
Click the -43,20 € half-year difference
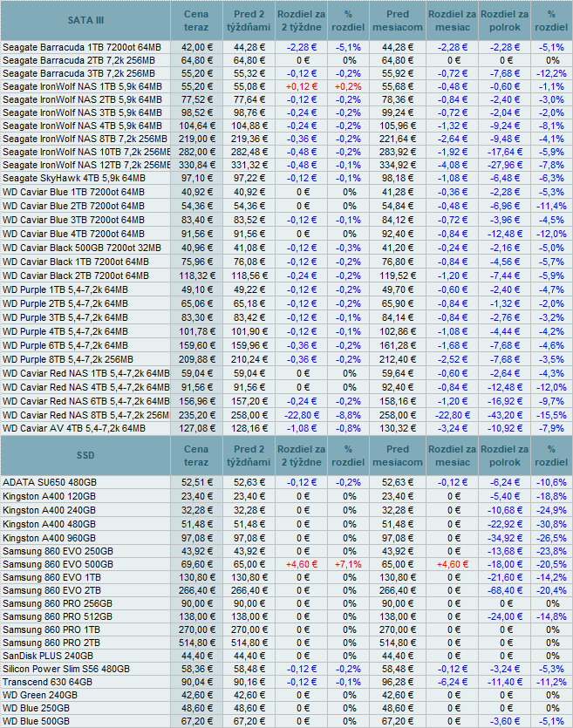[x=505, y=415]
